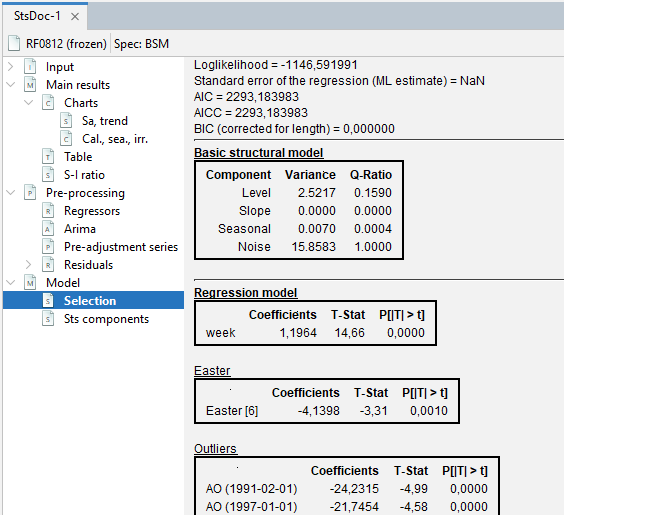Click the Sts components node icon
648x515 pixels.
tap(47, 319)
